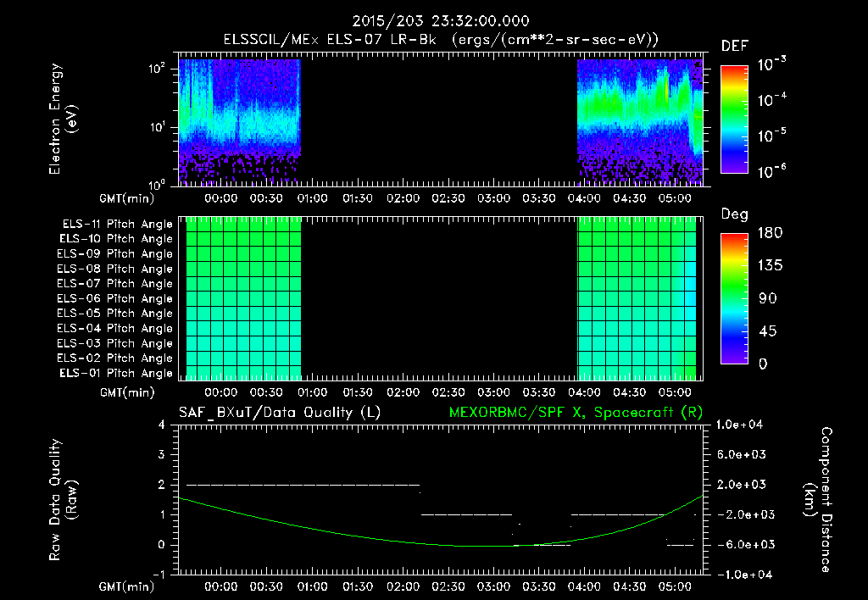Screen dimensions: 868x600
Task: Click the GMT(min) label below data quality plot
Action: click(x=127, y=586)
